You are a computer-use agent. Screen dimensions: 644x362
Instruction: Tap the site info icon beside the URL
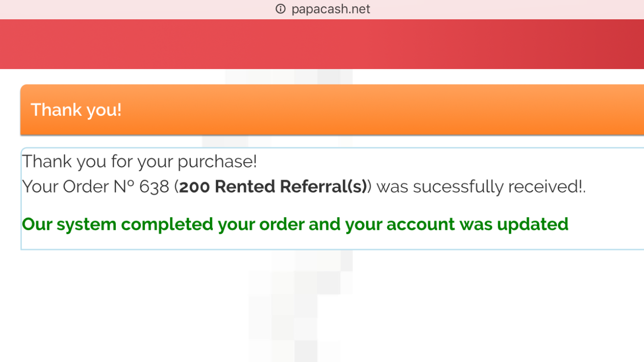point(280,9)
